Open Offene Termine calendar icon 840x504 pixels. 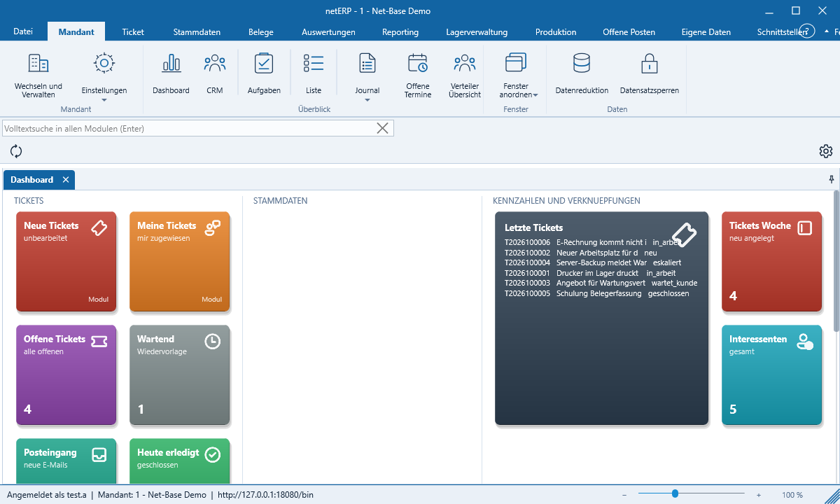pyautogui.click(x=418, y=76)
